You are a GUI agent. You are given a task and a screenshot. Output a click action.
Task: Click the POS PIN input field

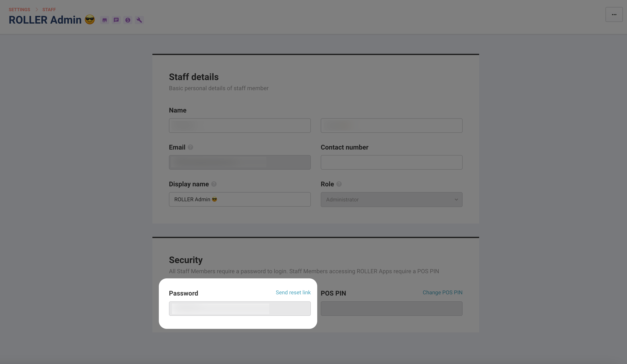(x=391, y=309)
